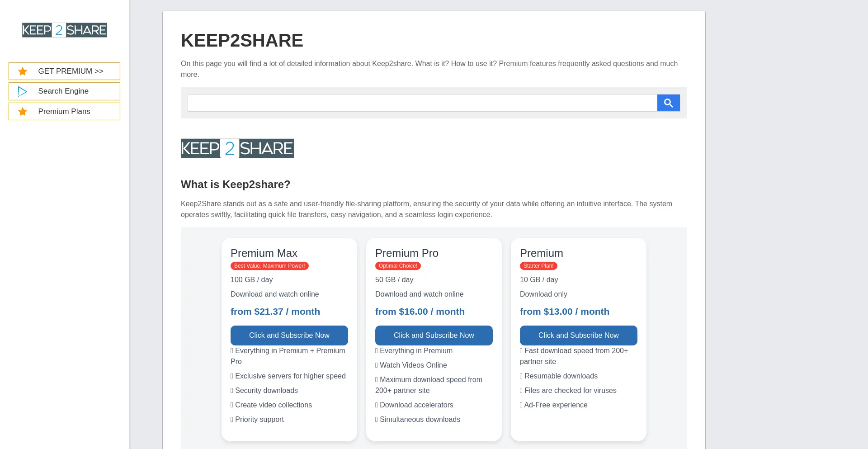Click the '50 GB / day' text
Viewport: 868px width, 449px height.
click(394, 280)
